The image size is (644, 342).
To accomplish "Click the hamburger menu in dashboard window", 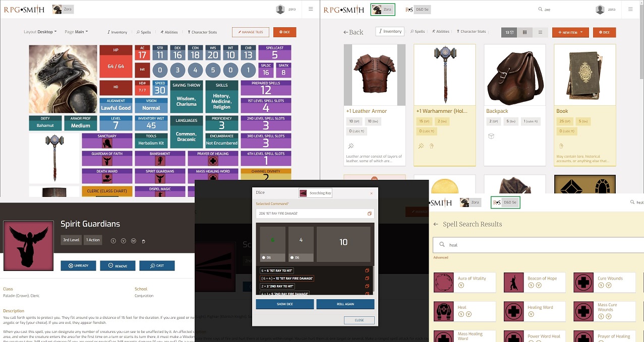I will click(x=310, y=9).
